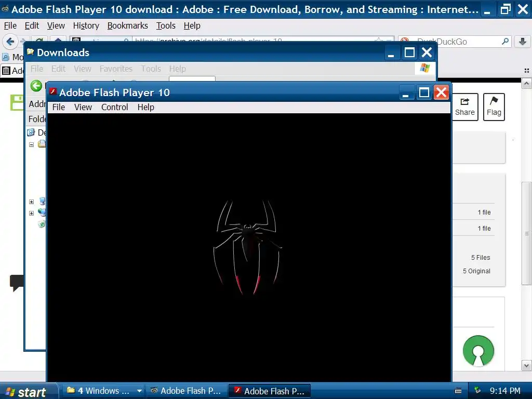Open Favorites menu in Downloads window
532x399 pixels.
pyautogui.click(x=116, y=69)
